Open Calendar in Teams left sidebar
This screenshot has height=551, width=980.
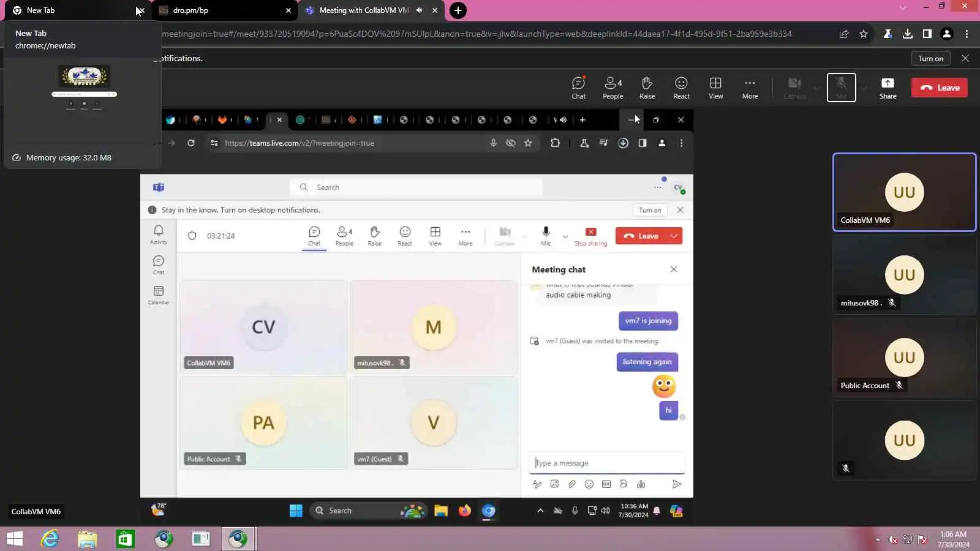coord(159,295)
